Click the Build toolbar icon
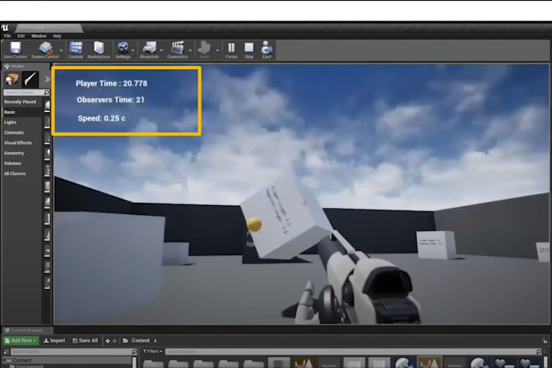 coord(204,48)
